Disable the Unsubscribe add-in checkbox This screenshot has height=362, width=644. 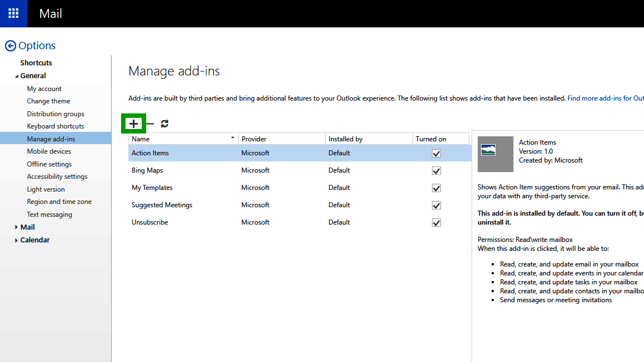[436, 222]
